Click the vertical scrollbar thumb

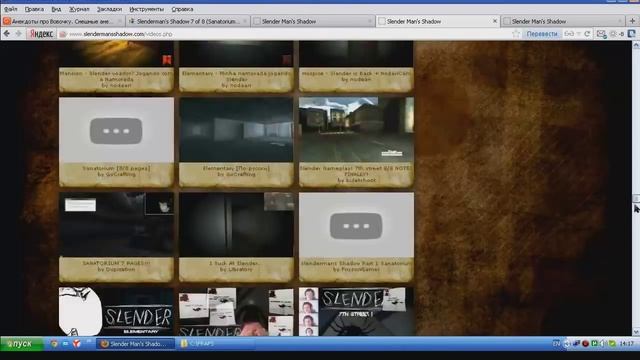point(636,198)
